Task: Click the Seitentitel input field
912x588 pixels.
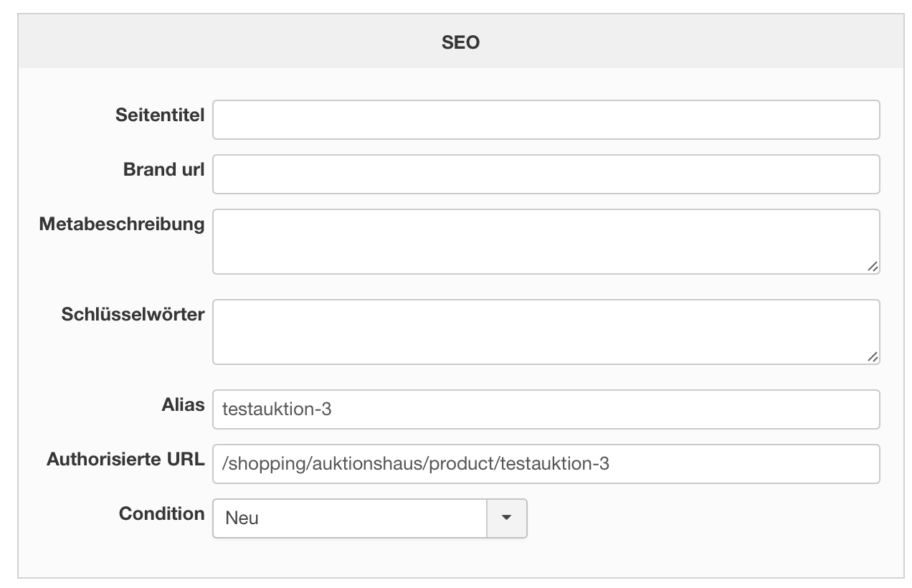Action: [546, 120]
